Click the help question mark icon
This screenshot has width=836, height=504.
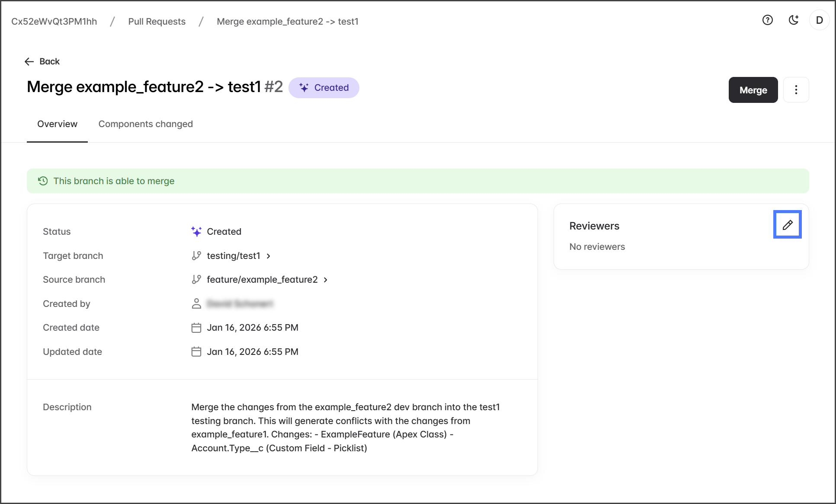(x=767, y=20)
